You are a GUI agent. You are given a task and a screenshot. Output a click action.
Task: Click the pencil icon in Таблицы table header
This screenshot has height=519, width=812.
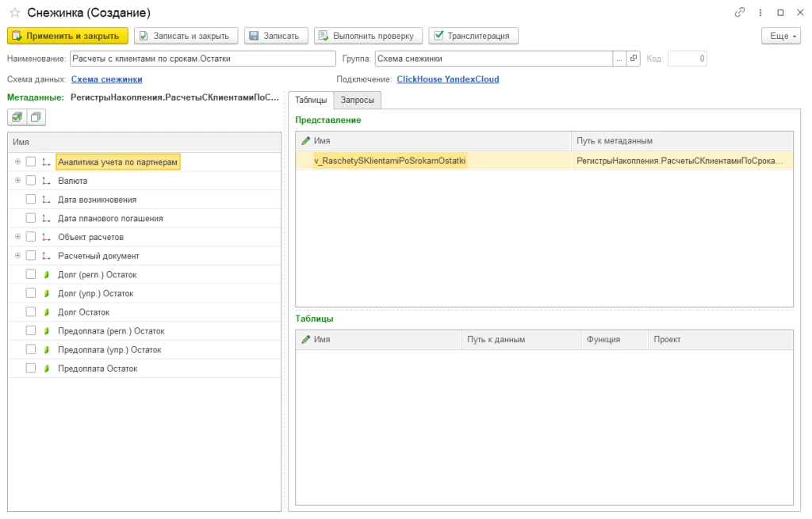tap(305, 339)
